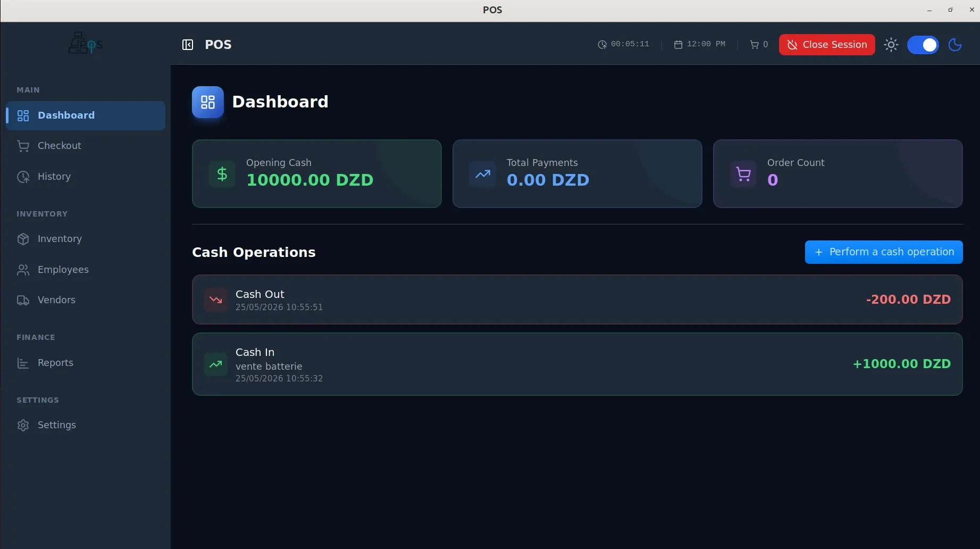Toggle the light/dark theme switch
Image resolution: width=980 pixels, height=549 pixels.
[x=923, y=45]
